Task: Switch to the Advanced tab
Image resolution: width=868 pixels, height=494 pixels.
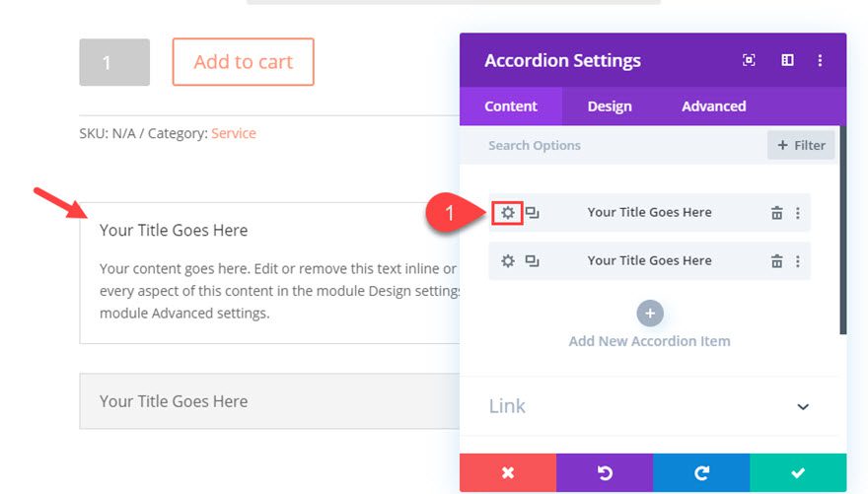Action: [x=713, y=106]
